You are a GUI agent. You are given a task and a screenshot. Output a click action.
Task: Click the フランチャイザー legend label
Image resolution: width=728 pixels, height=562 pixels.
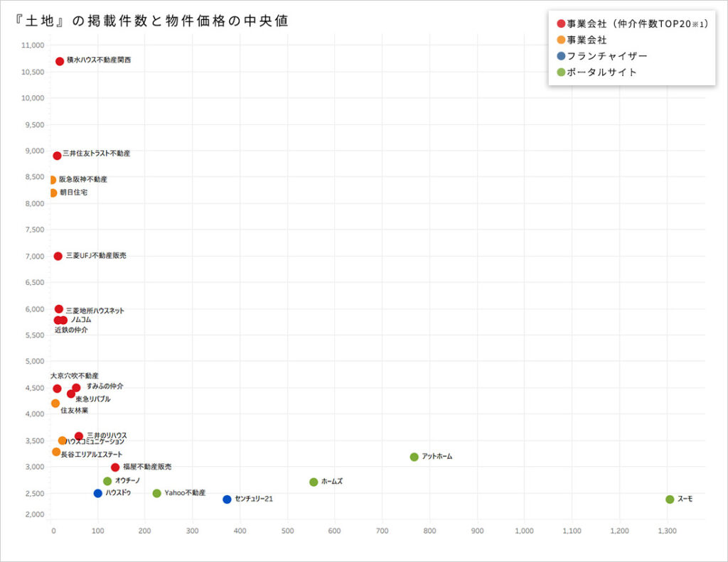(607, 56)
